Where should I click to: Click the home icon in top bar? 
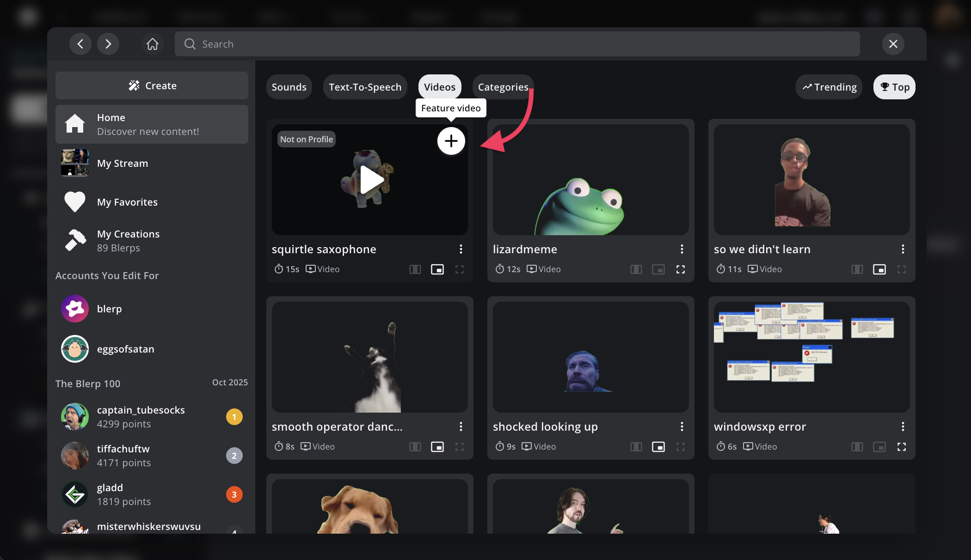click(153, 44)
